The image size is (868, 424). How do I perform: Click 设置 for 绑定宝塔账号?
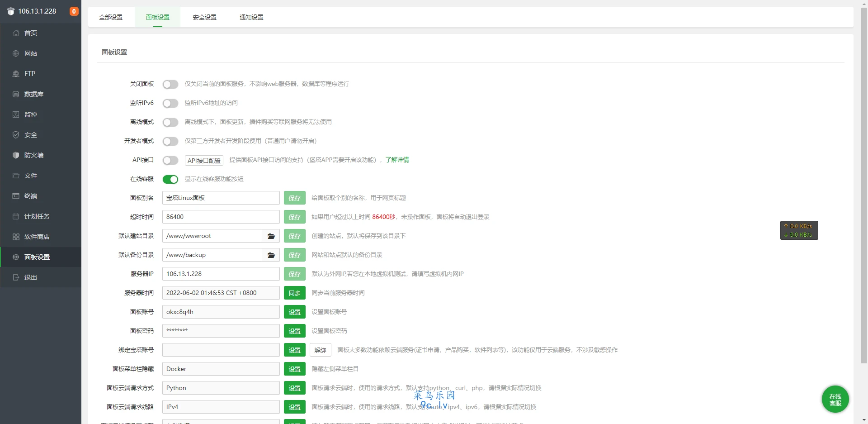pyautogui.click(x=295, y=350)
